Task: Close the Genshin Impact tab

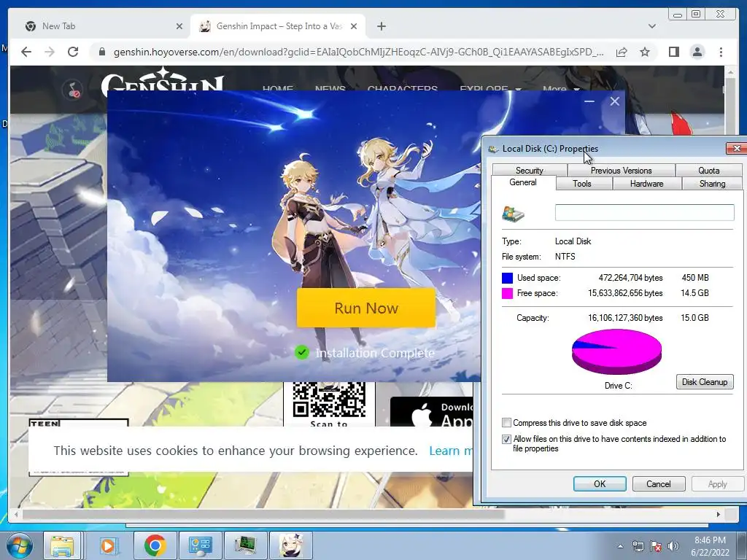Action: (354, 26)
